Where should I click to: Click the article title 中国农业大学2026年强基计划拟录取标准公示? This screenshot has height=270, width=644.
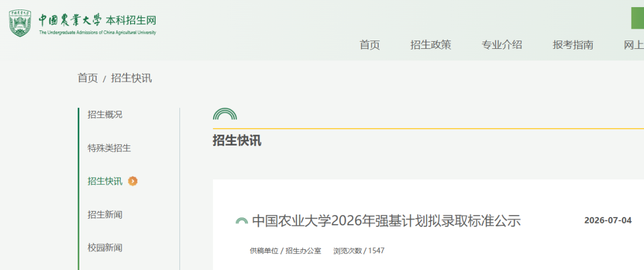tap(386, 221)
